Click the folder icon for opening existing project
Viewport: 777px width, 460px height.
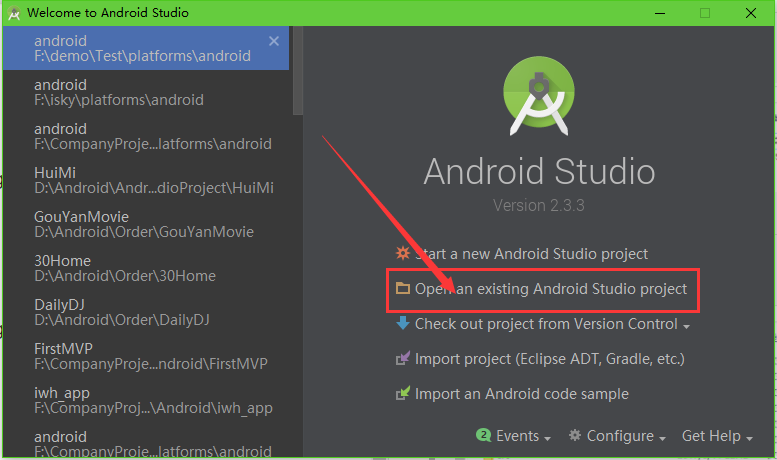402,288
